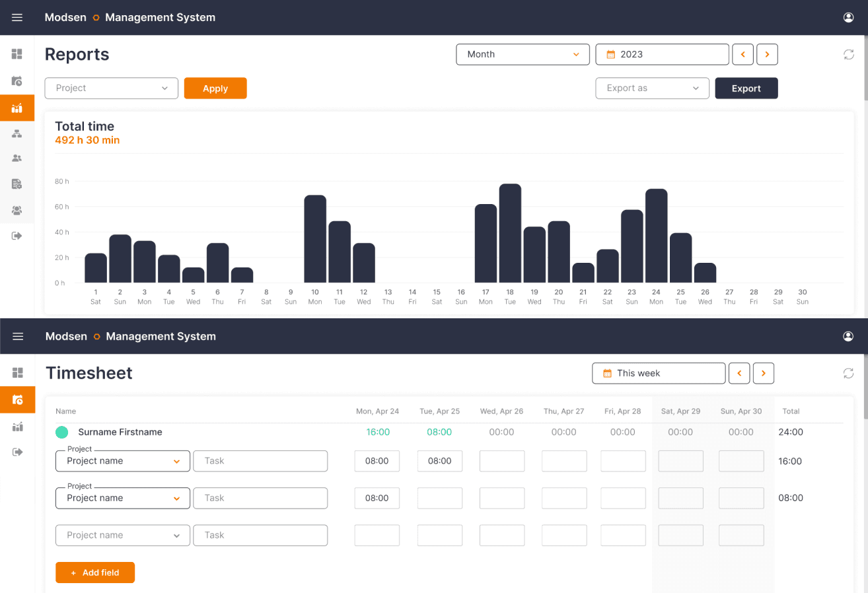This screenshot has width=868, height=593.
Task: Open the Employees people icon in sidebar
Action: pos(18,158)
